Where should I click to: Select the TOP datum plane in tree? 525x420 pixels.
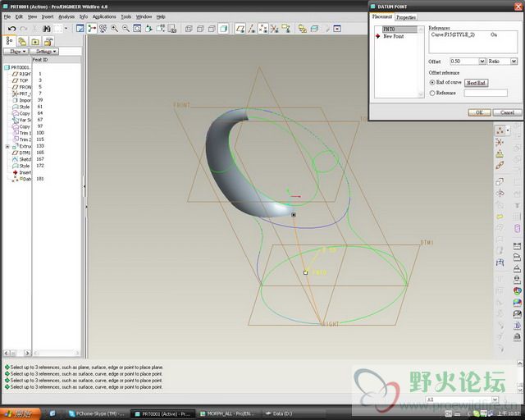(x=21, y=80)
